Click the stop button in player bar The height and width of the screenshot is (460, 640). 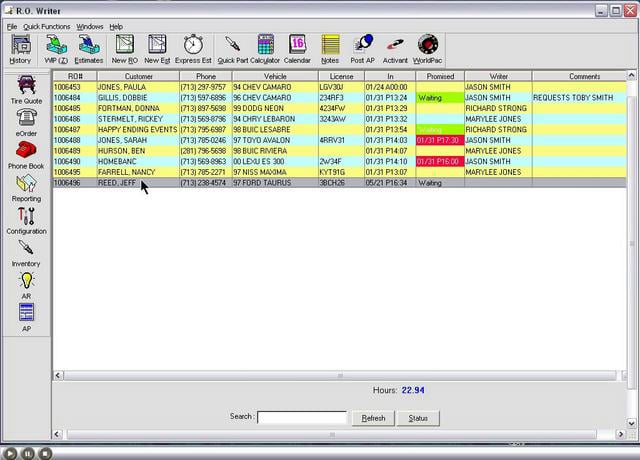tap(46, 453)
